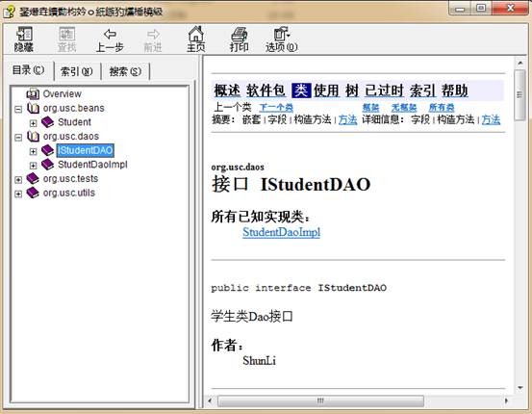Expand the org.usc.utils package node
The height and width of the screenshot is (414, 532).
[x=18, y=194]
